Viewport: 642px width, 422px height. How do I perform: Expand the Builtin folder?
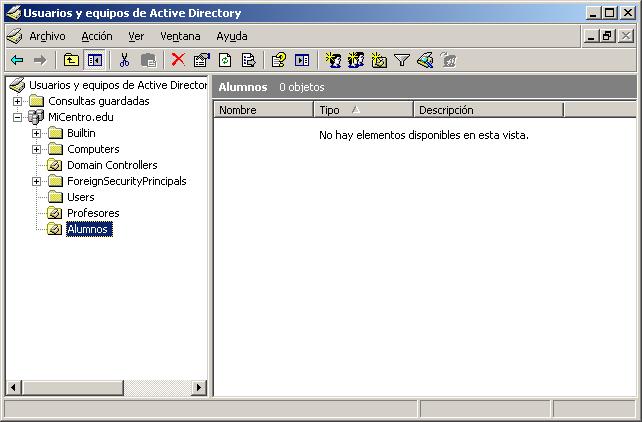click(x=37, y=133)
